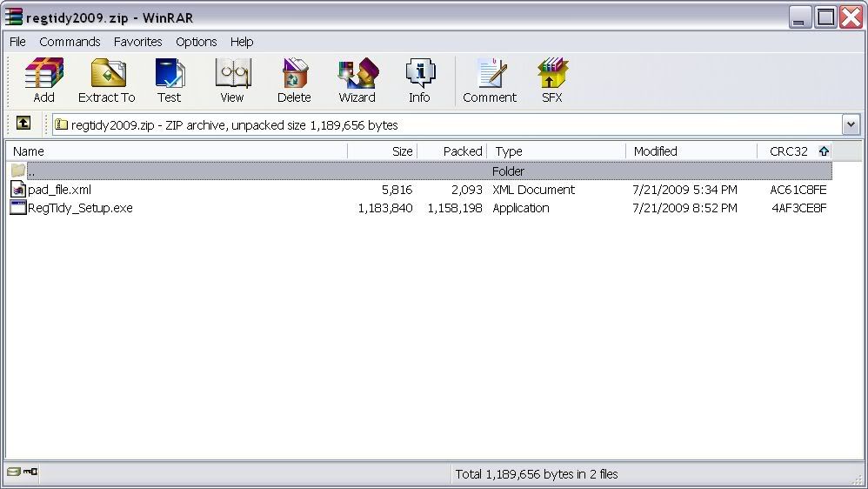Open the Favorites menu

[137, 42]
